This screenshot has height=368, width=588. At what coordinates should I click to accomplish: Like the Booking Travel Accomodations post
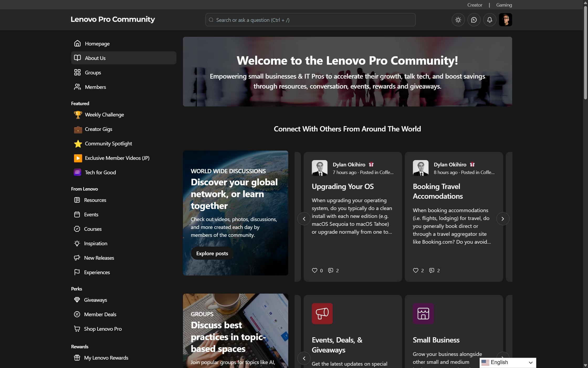pyautogui.click(x=416, y=270)
